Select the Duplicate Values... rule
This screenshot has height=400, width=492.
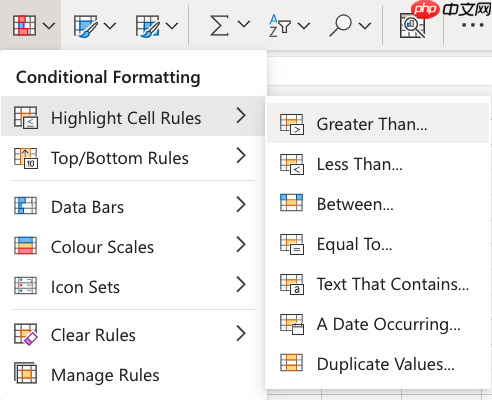pyautogui.click(x=378, y=364)
